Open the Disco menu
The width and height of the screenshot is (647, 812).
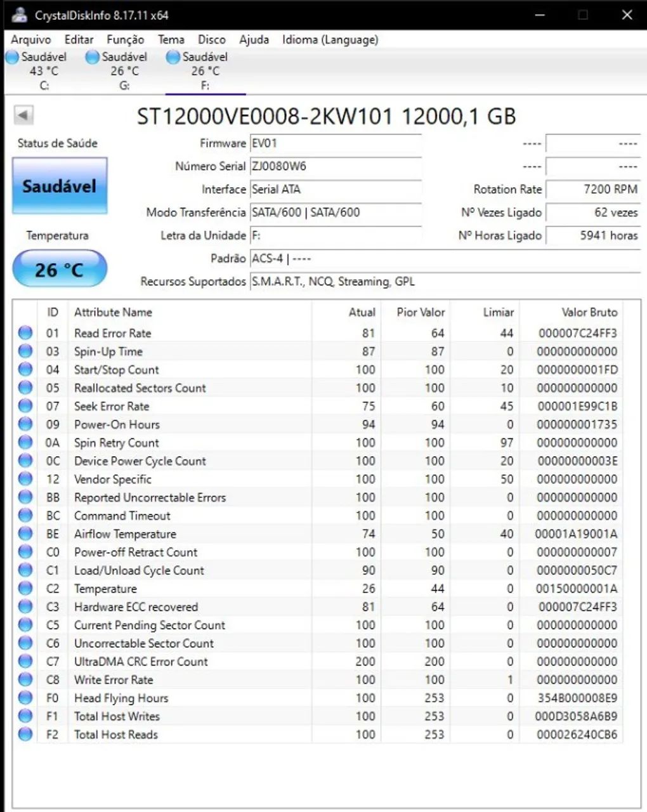212,39
